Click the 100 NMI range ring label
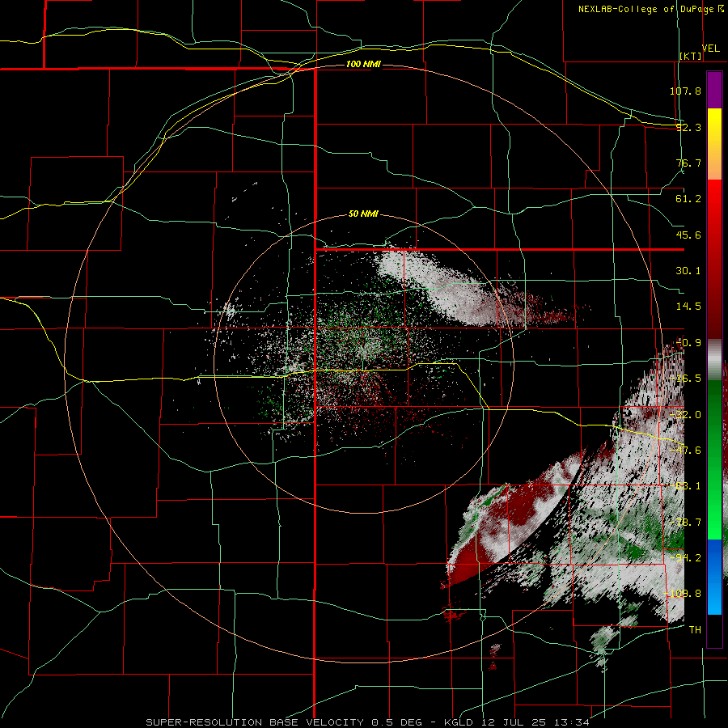Screen dimensions: 728x728 pyautogui.click(x=363, y=64)
